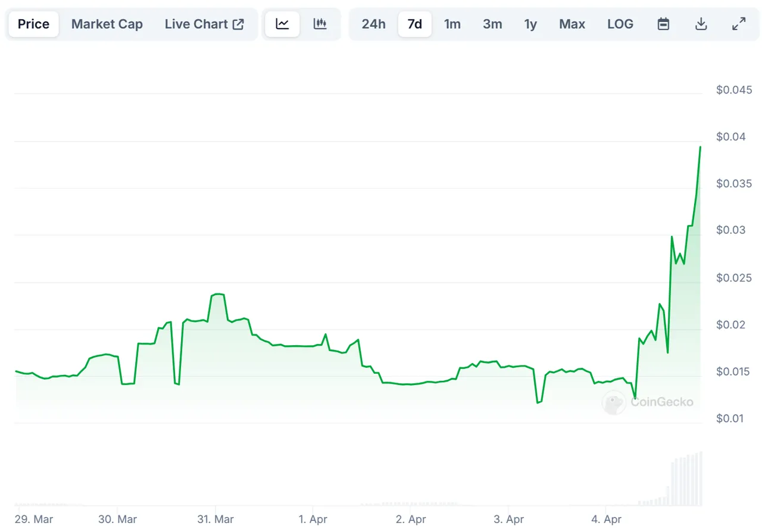The height and width of the screenshot is (532, 762).
Task: Click the $0.025 price axis label
Action: pyautogui.click(x=735, y=277)
